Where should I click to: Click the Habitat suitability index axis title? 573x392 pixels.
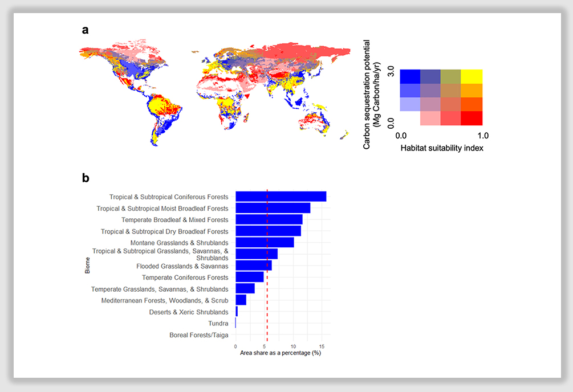click(441, 148)
